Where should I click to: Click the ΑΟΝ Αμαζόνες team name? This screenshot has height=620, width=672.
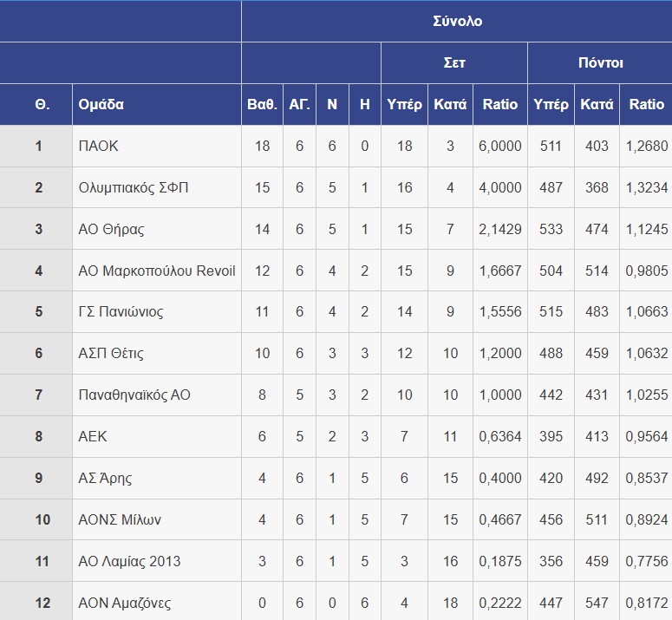pos(124,603)
